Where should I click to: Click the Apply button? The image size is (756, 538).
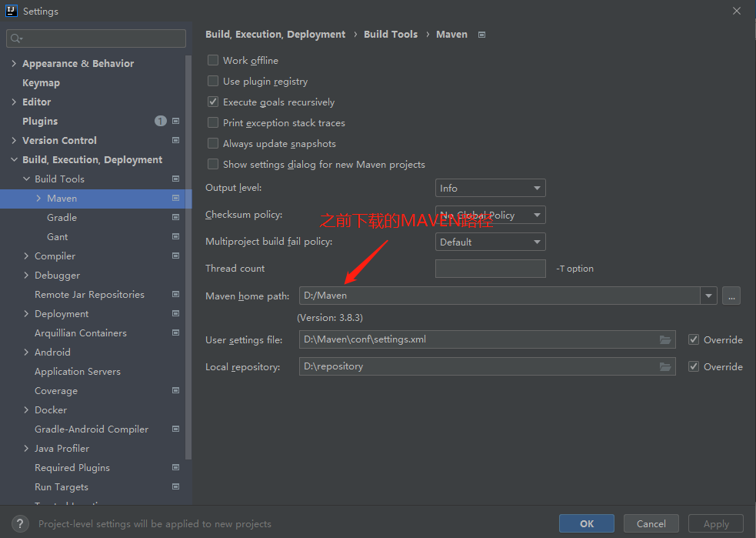pos(716,523)
